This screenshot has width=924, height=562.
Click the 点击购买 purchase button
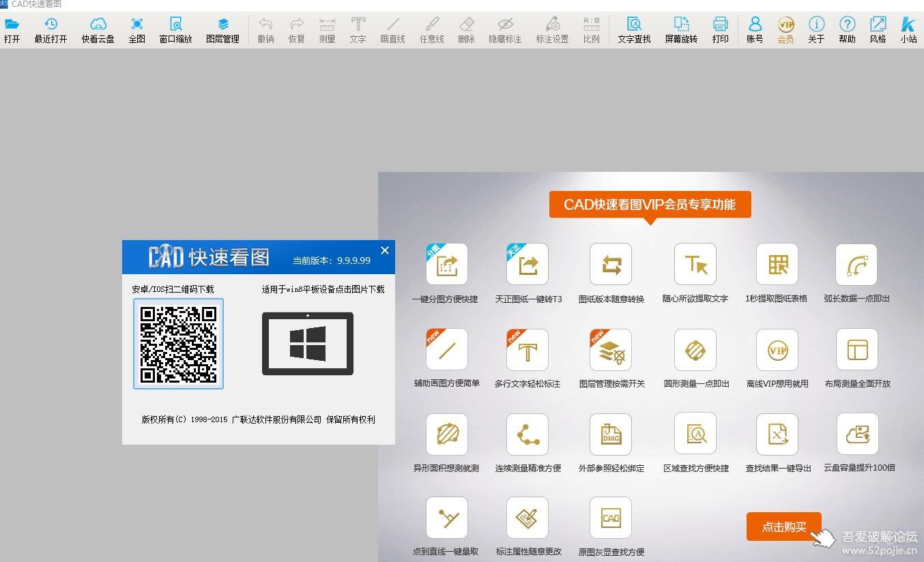pyautogui.click(x=783, y=527)
